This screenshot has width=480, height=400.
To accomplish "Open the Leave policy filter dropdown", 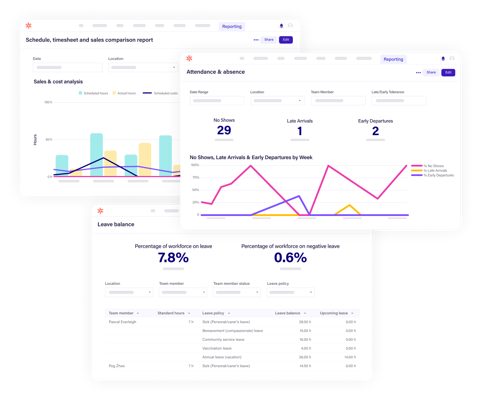I will pos(291,292).
